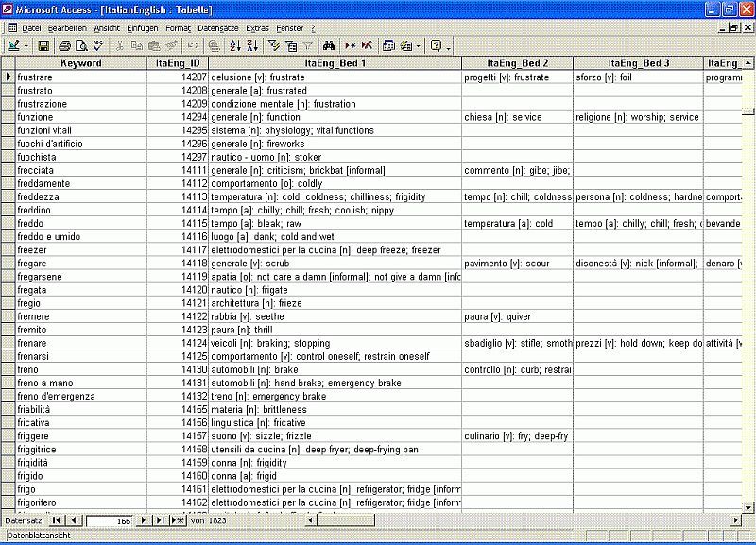This screenshot has height=545, width=756.
Task: Click the record number field showing 166
Action: (109, 520)
